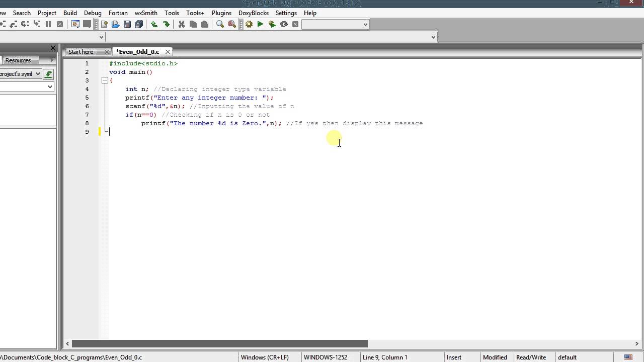This screenshot has width=644, height=362.
Task: Switch to the Start here tab
Action: [81, 52]
